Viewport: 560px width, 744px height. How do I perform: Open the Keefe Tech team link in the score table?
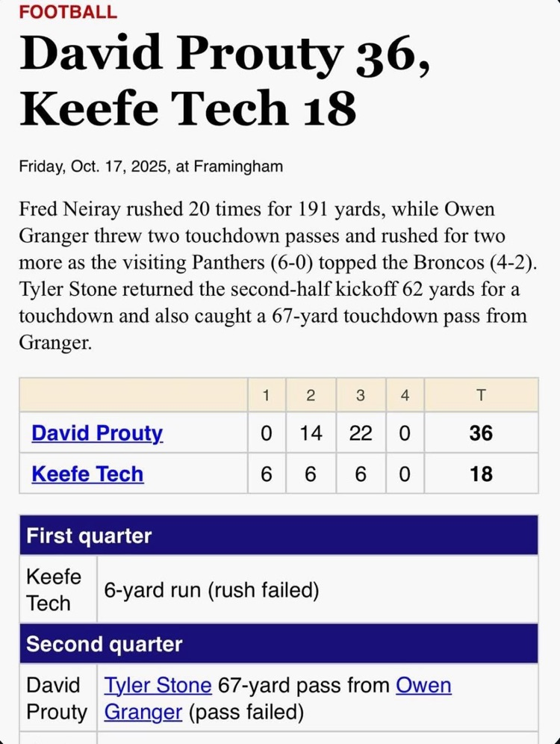click(x=87, y=474)
